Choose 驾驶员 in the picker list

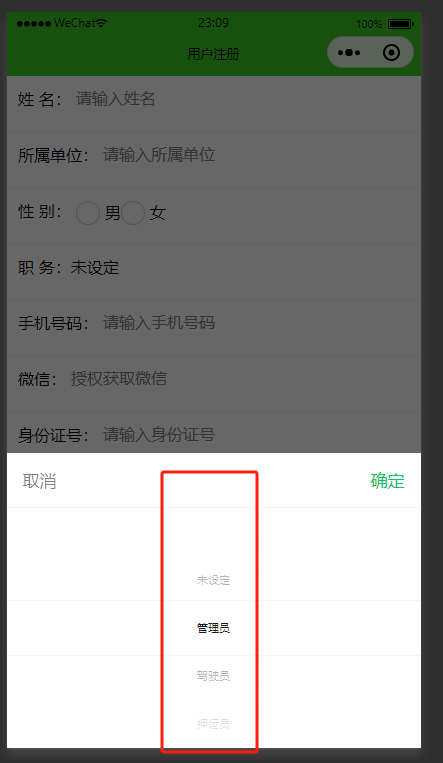pyautogui.click(x=213, y=676)
